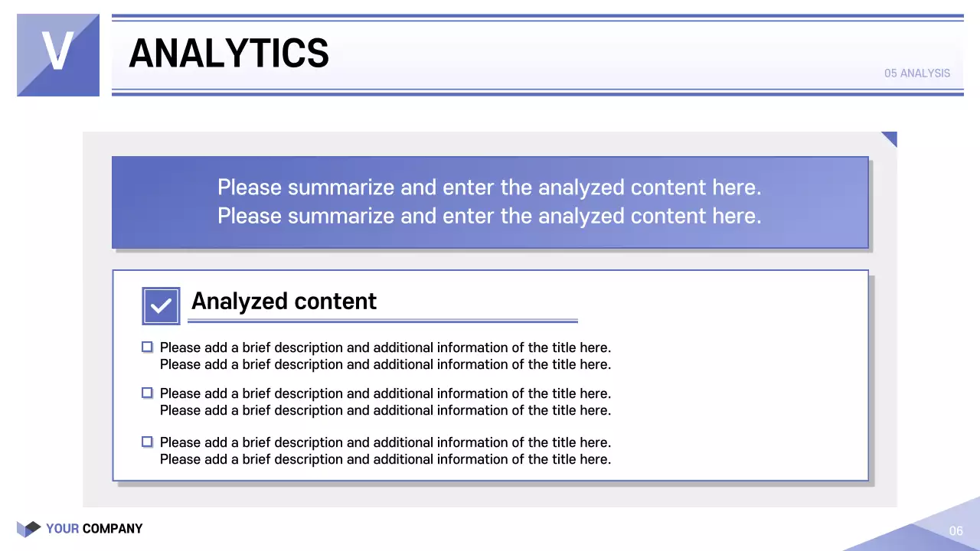
Task: Click second line of the third bullet description
Action: [x=385, y=459]
